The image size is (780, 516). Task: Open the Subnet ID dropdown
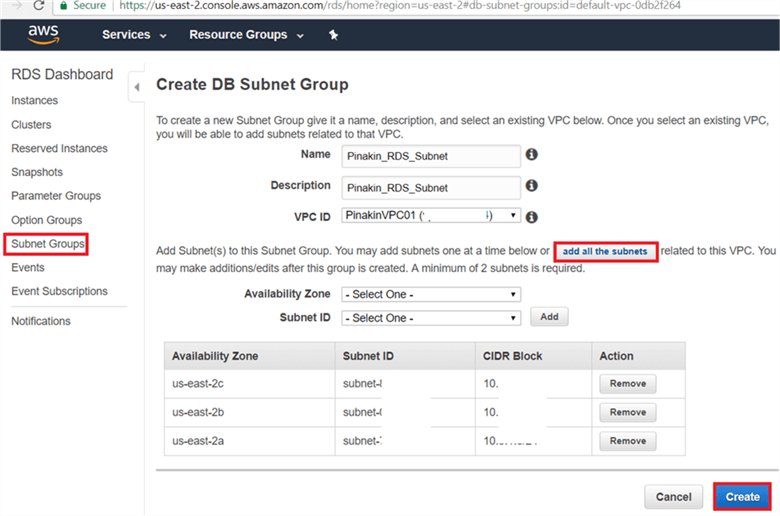point(431,317)
